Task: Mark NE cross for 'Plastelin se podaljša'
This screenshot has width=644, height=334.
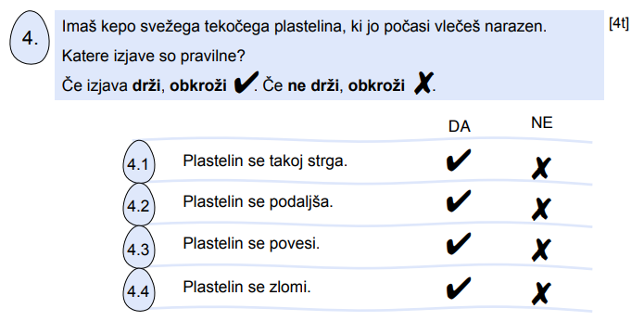Action: pos(541,210)
